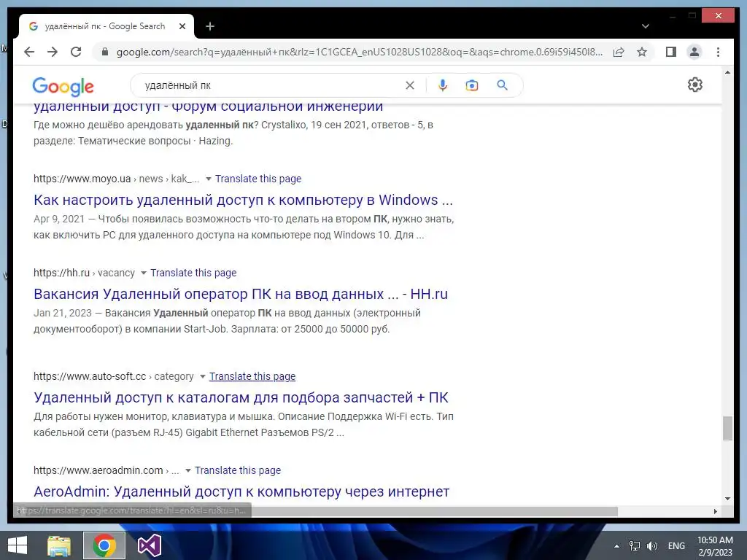Screen dimensions: 747x560
Task: Go forward with the arrow button
Action: click(x=53, y=52)
